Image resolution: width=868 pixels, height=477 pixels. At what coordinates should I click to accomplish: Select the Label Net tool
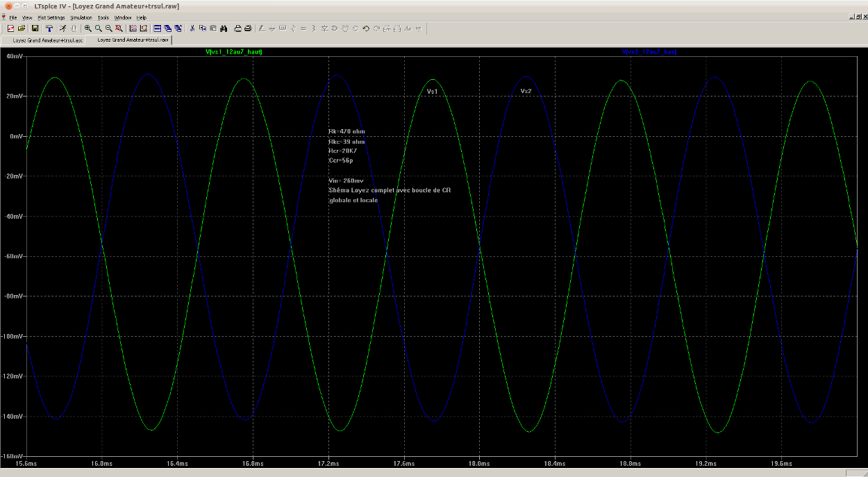283,28
